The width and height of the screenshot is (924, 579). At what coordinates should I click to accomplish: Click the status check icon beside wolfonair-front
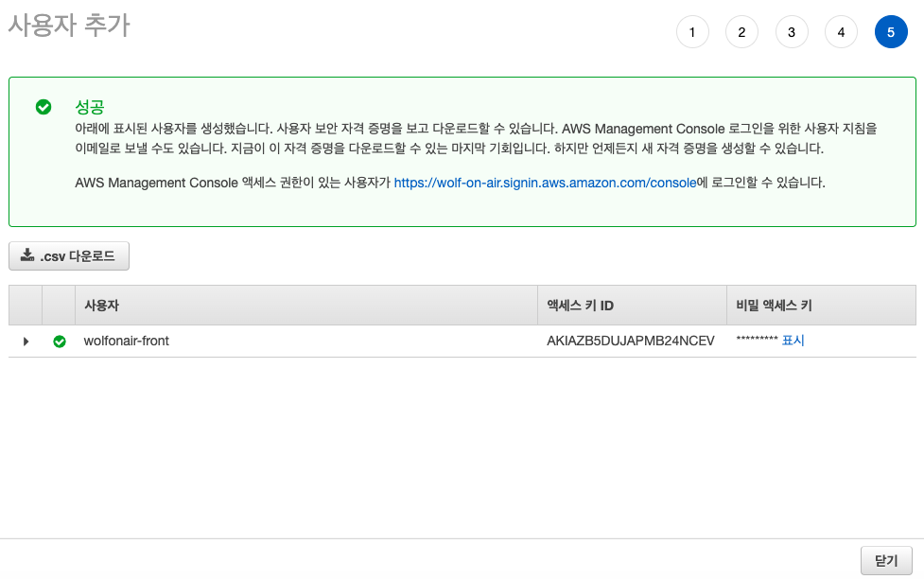pyautogui.click(x=60, y=340)
